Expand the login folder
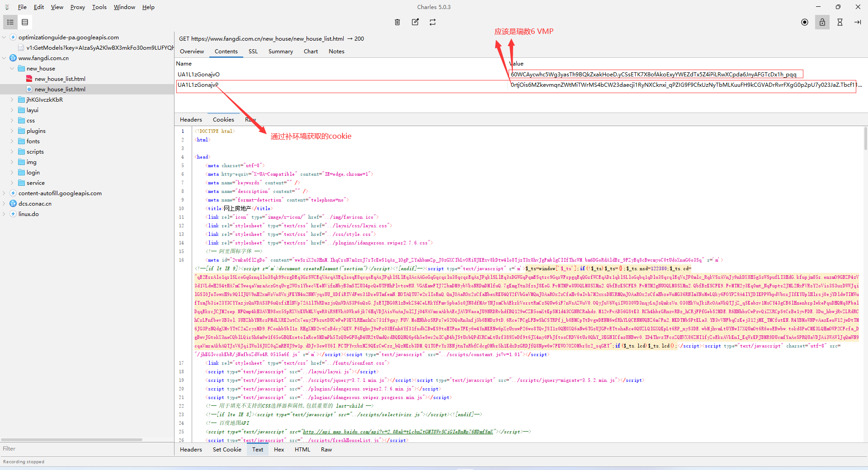Image resolution: width=868 pixels, height=470 pixels. [12, 172]
